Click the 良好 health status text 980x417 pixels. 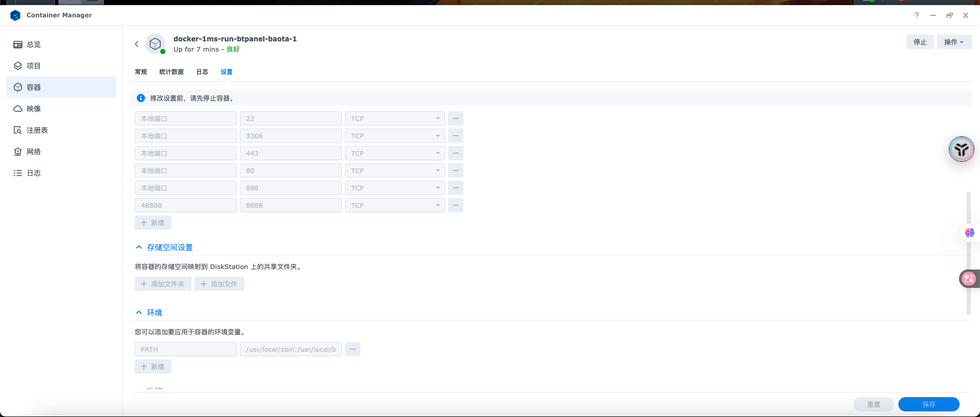tap(233, 50)
